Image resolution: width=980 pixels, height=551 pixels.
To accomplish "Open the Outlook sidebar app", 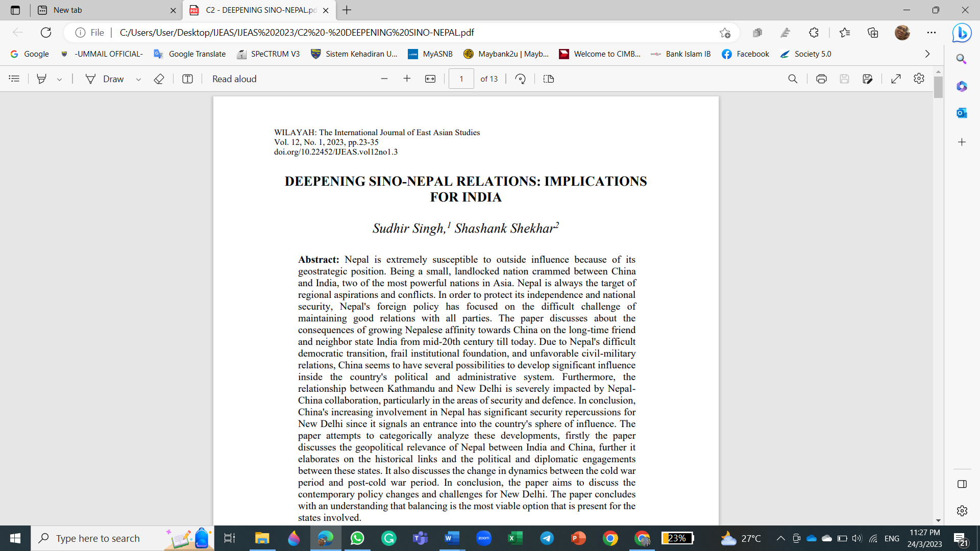I will pyautogui.click(x=962, y=113).
